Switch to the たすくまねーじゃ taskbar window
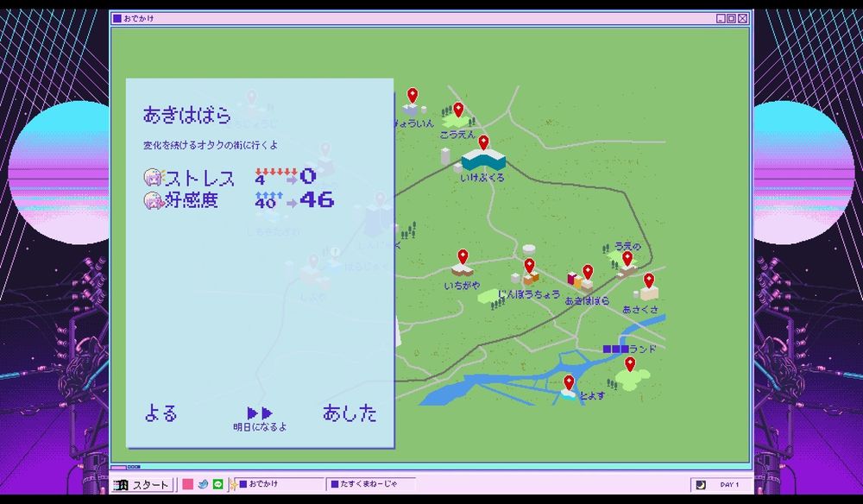Image resolution: width=863 pixels, height=504 pixels. coord(371,485)
